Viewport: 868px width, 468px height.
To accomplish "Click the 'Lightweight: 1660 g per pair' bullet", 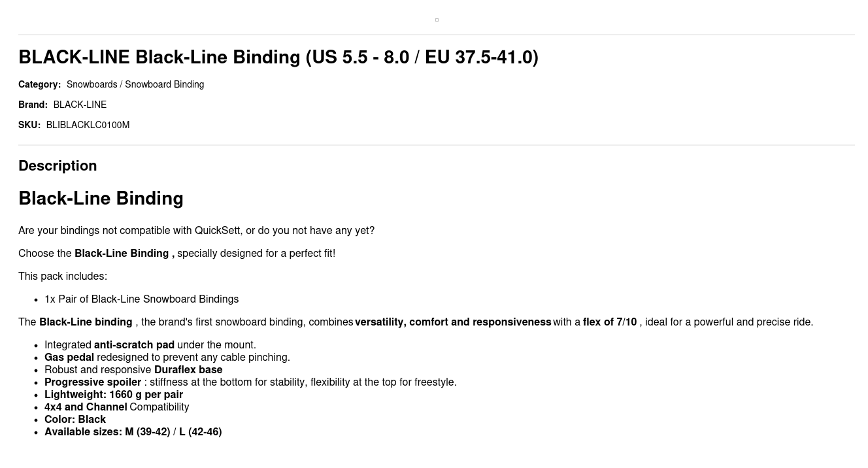I will pyautogui.click(x=114, y=395).
